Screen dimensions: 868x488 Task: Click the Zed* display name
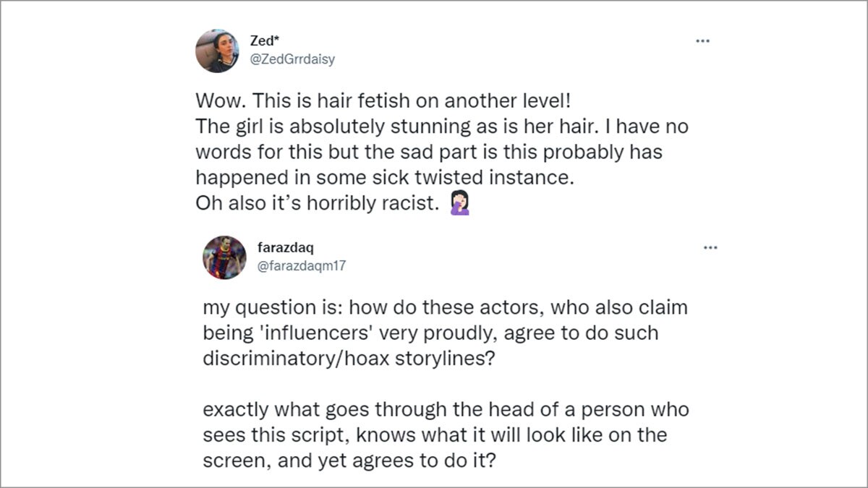[x=265, y=42]
